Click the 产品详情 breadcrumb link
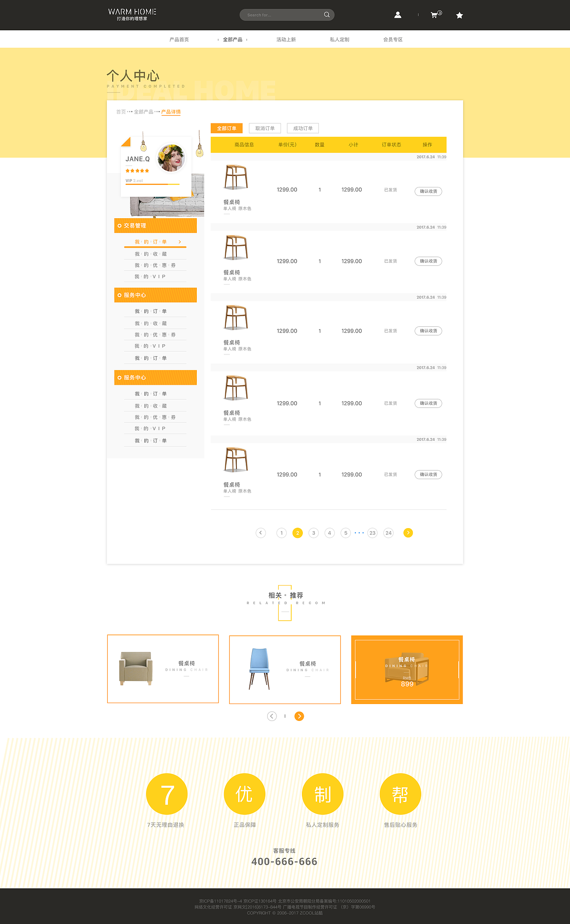The image size is (570, 924). click(x=171, y=112)
